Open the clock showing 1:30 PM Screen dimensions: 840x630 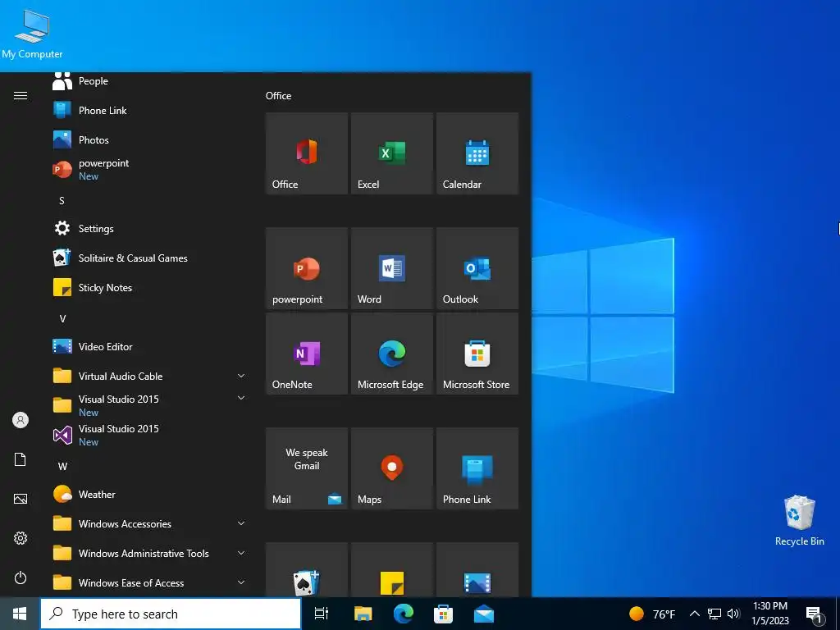[769, 614]
